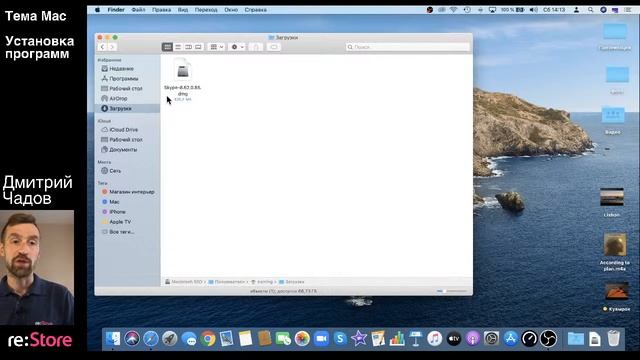Click the AirPlay display menu bar icon
This screenshot has width=640, height=360.
(x=493, y=10)
